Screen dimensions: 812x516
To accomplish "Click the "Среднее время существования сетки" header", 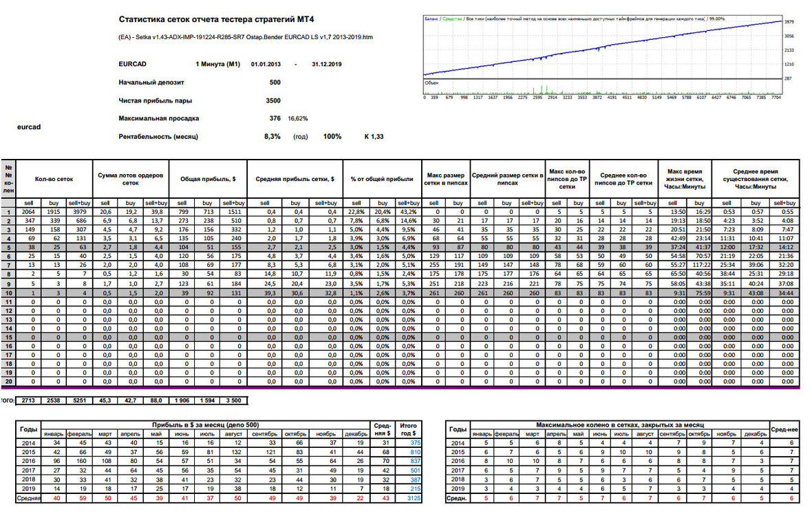I will (x=756, y=179).
